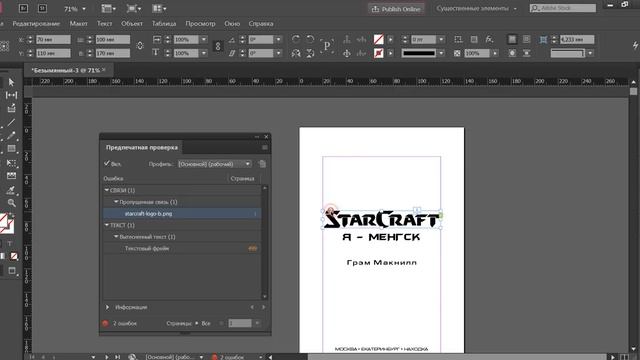Expand the Информация section
The image size is (640, 360).
click(107, 307)
